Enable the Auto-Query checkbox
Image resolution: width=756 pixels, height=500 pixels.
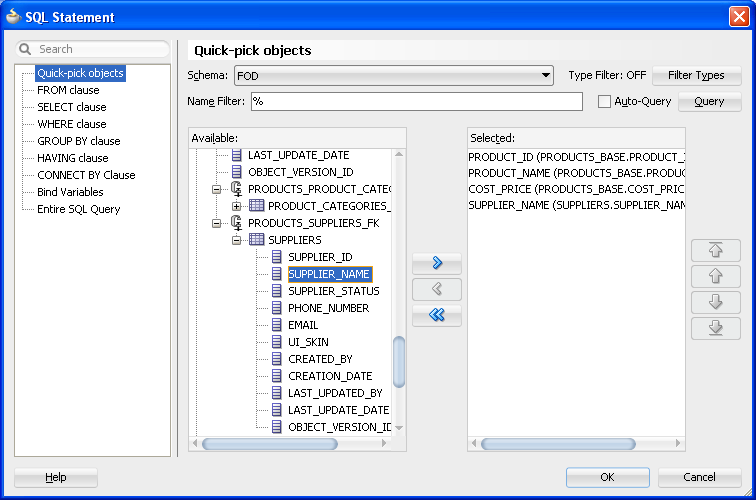(604, 101)
